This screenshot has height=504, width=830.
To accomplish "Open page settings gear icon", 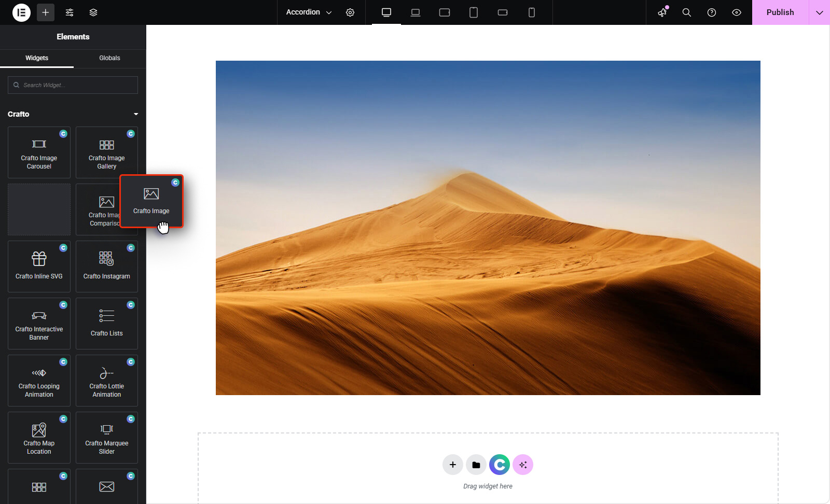I will click(x=350, y=12).
